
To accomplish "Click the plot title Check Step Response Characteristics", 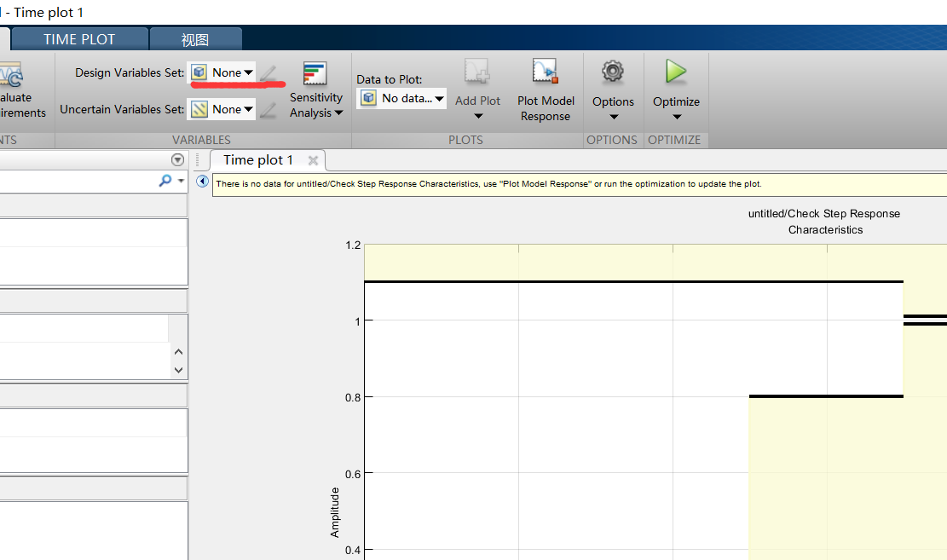I will [x=824, y=222].
